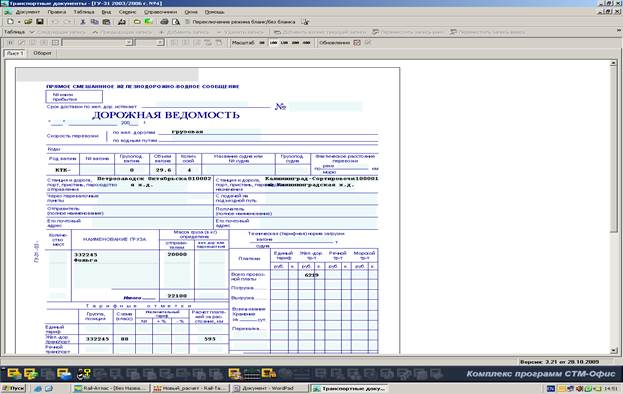This screenshot has width=623, height=394.
Task: Click the carriage fee value 6239
Action: [312, 275]
